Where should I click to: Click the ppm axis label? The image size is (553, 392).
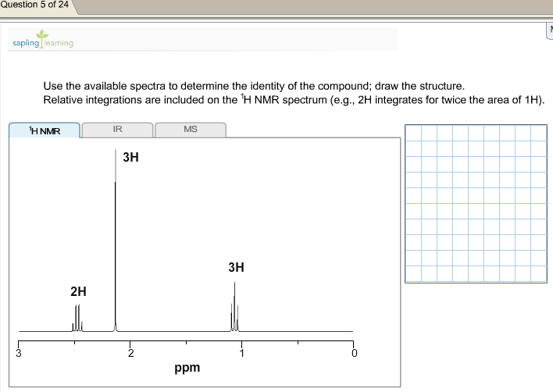point(187,368)
